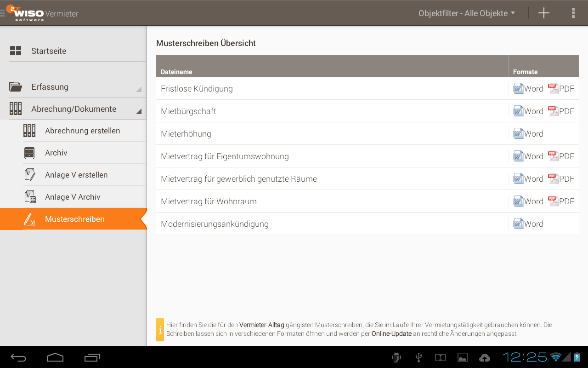Viewport: 588px width, 368px height.
Task: Tap the Wi-Fi status icon
Action: coord(556,357)
